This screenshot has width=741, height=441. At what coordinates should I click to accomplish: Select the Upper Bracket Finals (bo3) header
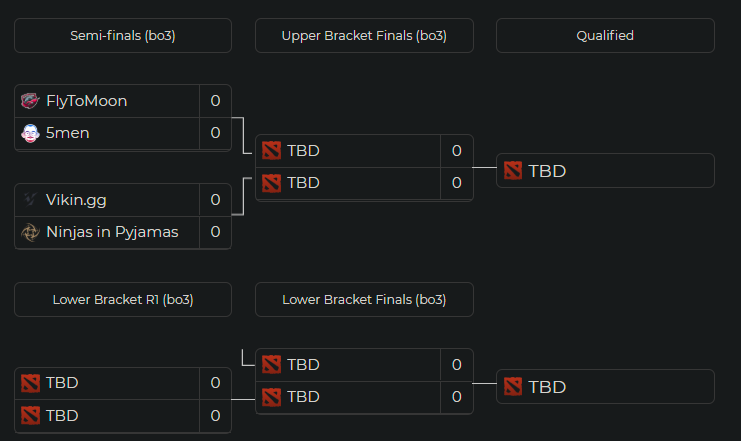point(364,35)
